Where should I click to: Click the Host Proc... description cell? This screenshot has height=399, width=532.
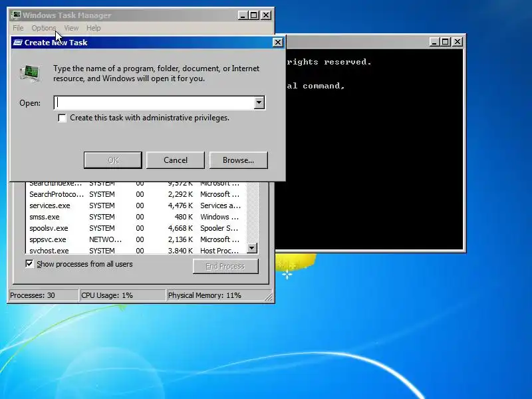(x=219, y=251)
